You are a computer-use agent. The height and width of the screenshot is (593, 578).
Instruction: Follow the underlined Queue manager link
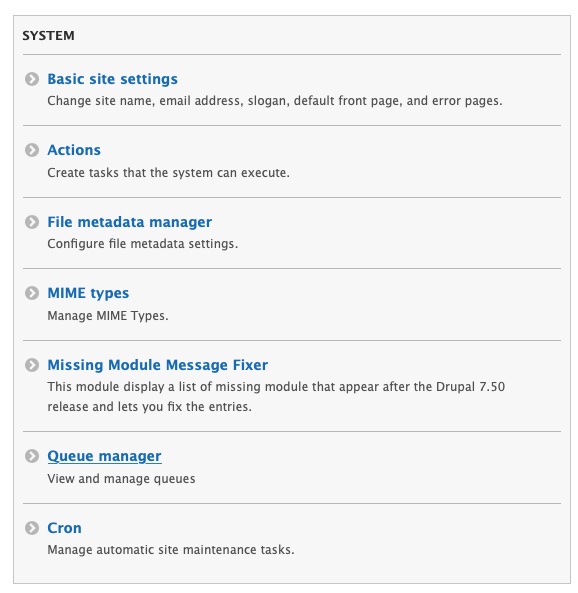pos(104,456)
